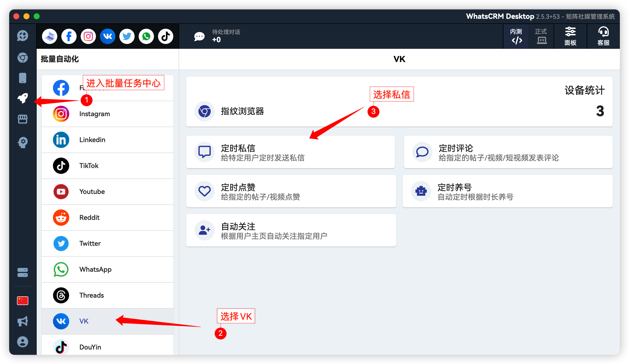This screenshot has width=629, height=364.
Task: Click the WhatsApp icon in top toolbar
Action: point(146,36)
